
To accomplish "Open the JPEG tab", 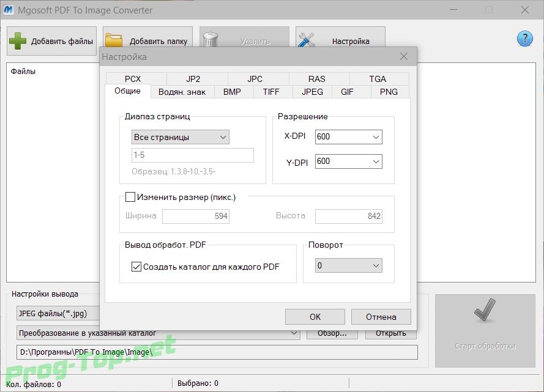I will (312, 92).
